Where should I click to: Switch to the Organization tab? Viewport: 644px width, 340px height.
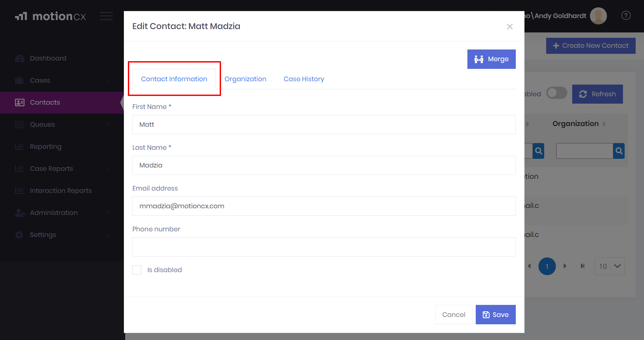tap(245, 79)
